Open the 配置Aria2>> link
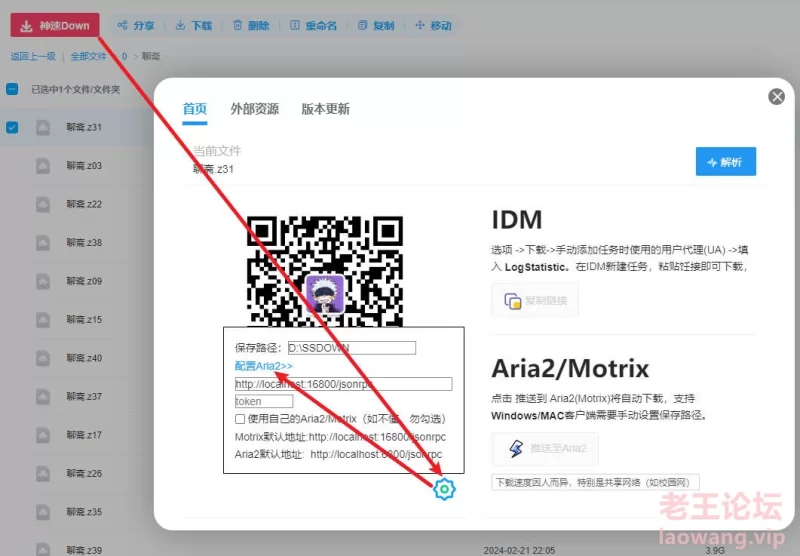The width and height of the screenshot is (800, 556). (264, 366)
